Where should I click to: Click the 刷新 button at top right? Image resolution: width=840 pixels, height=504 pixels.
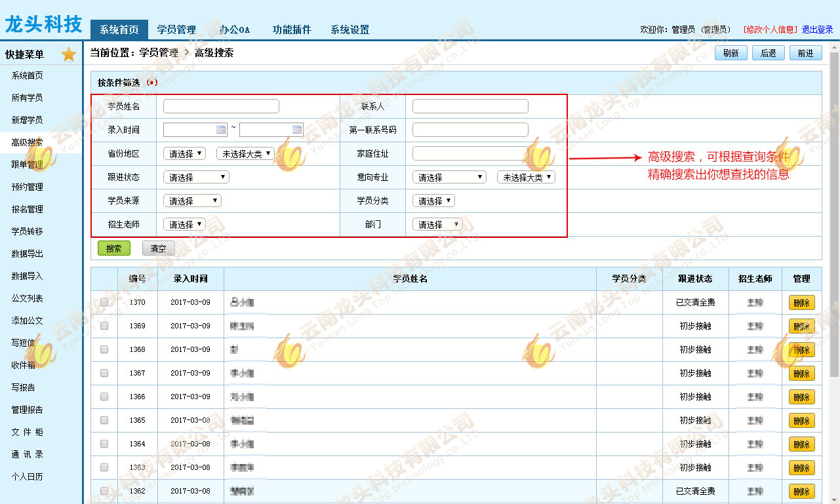730,53
